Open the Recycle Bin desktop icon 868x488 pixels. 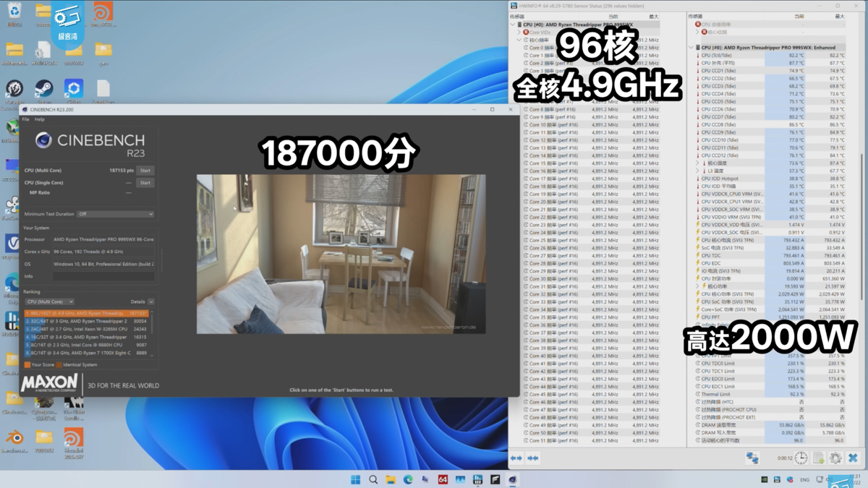(14, 13)
